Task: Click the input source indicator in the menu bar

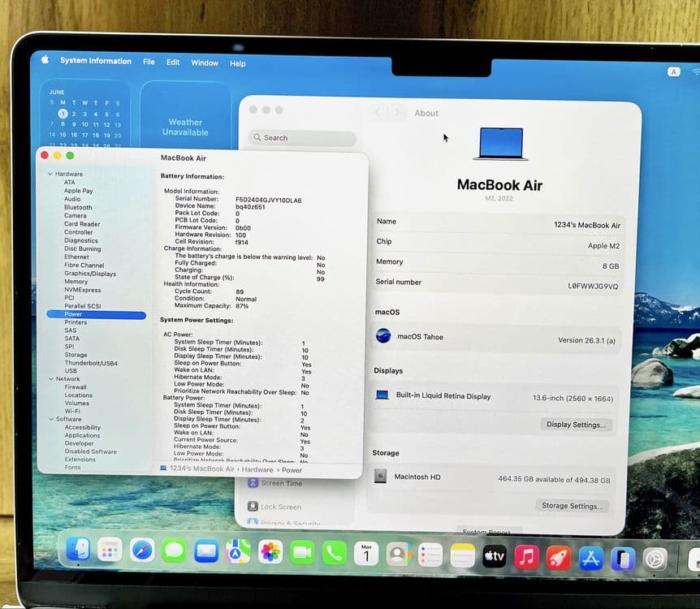Action: coord(674,72)
